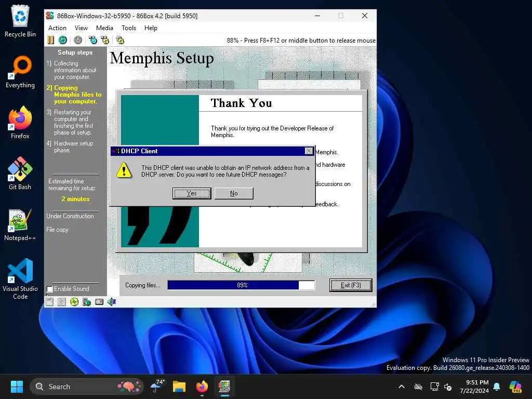Open the clock showing 9:51 PM

(x=474, y=387)
